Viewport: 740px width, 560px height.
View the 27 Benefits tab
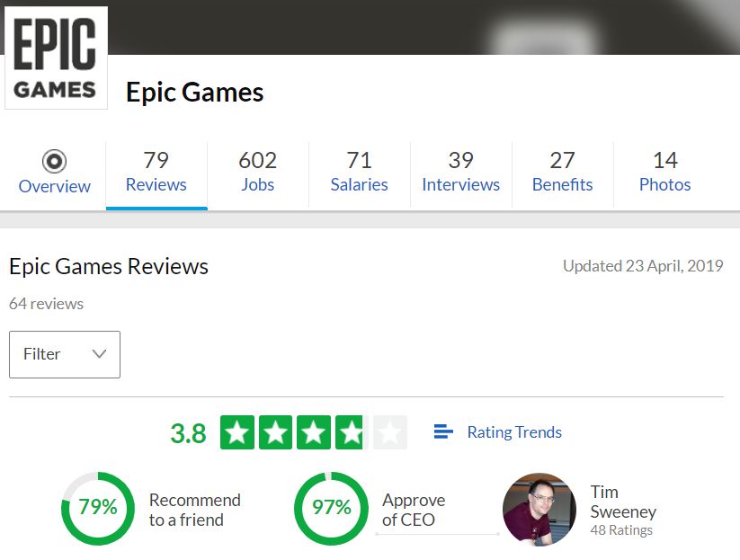562,174
